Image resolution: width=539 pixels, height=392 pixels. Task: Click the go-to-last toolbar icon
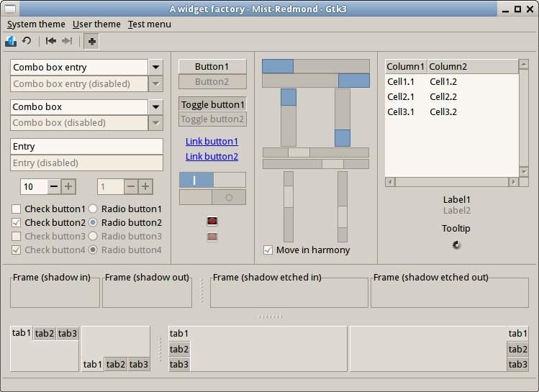tap(67, 41)
